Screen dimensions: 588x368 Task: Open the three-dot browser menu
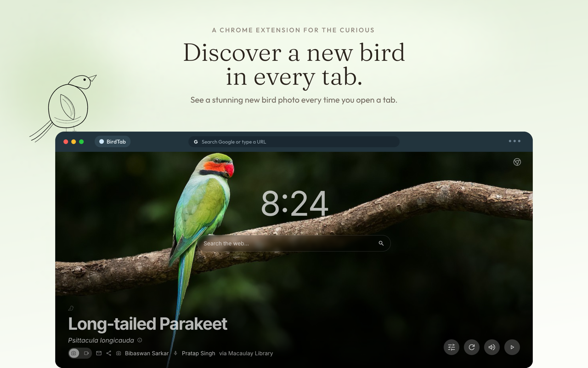514,141
